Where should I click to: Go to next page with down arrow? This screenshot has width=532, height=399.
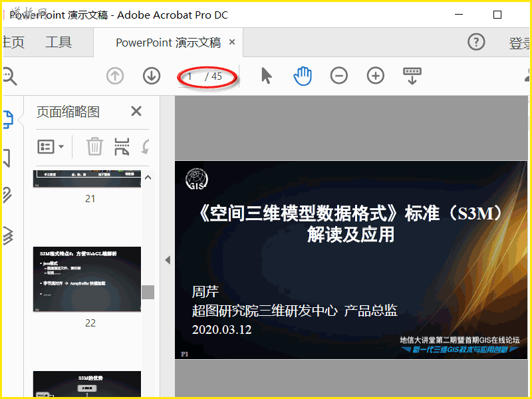(152, 76)
